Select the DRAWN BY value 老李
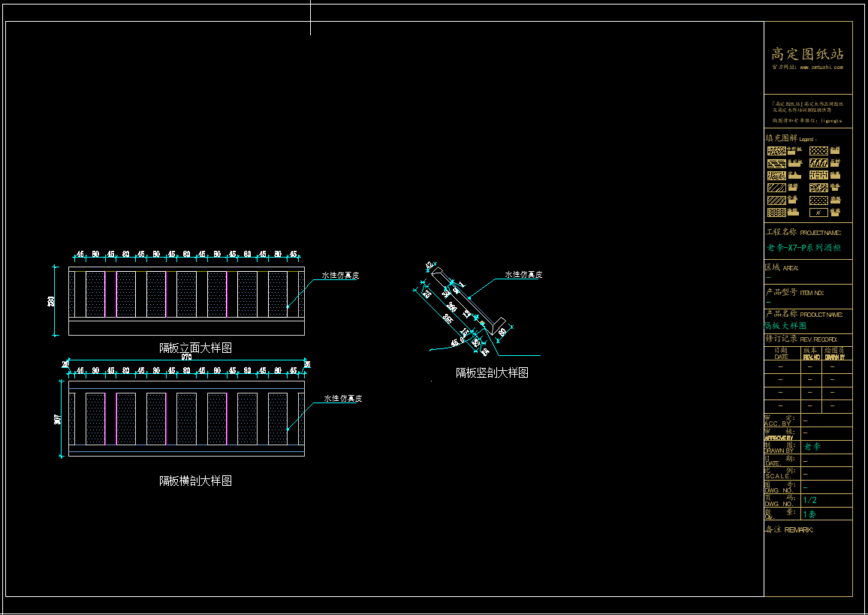Image resolution: width=868 pixels, height=615 pixels. pos(812,447)
